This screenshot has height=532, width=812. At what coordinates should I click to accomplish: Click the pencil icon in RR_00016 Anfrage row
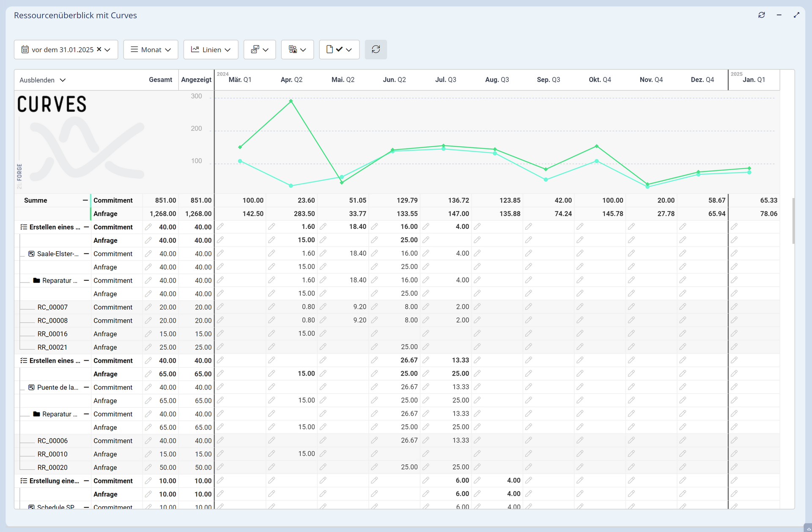coord(148,334)
